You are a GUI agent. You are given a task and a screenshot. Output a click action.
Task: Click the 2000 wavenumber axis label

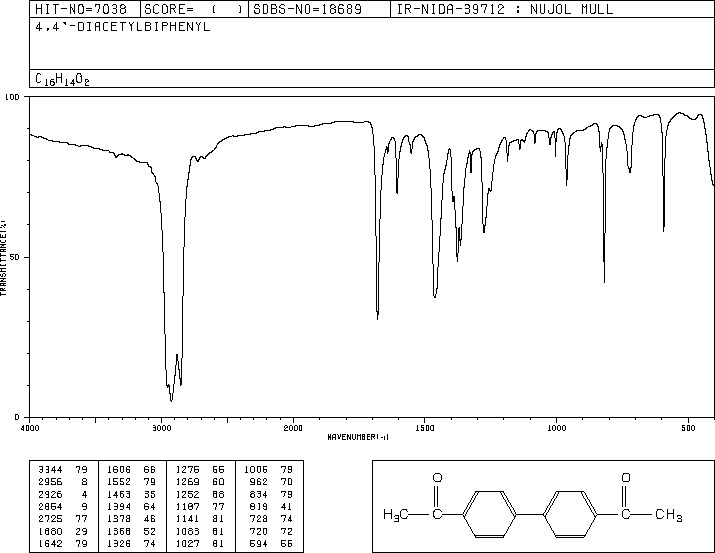tap(293, 428)
